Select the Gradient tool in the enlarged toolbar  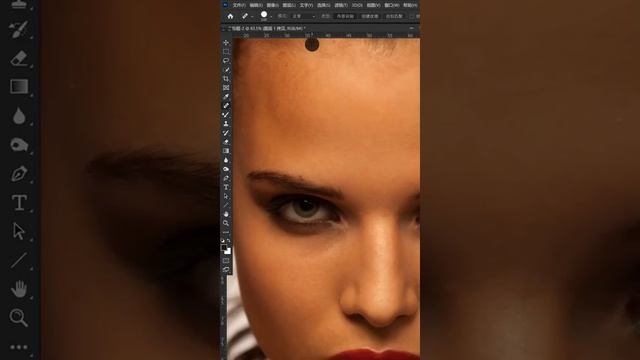19,87
